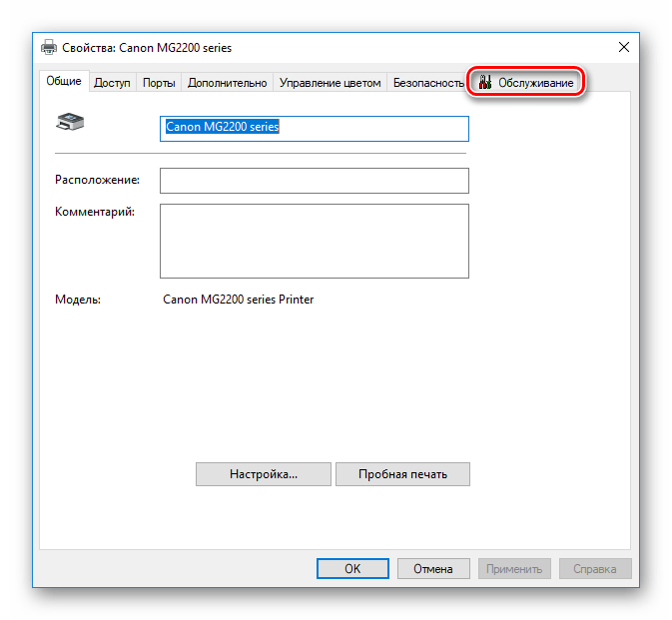Click the printer icon beside the name field
The height and width of the screenshot is (620, 672).
click(x=72, y=123)
